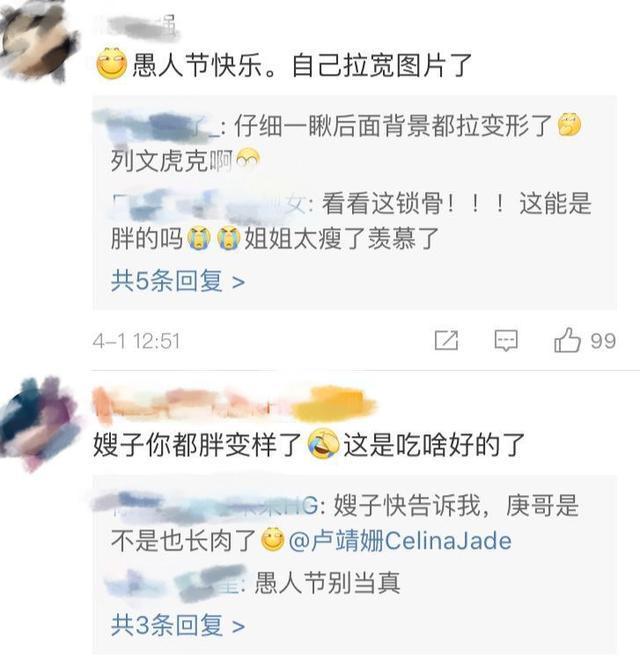Image resolution: width=640 pixels, height=666 pixels.
Task: Click the laughing-crying emoji in second comment
Action: tap(323, 444)
